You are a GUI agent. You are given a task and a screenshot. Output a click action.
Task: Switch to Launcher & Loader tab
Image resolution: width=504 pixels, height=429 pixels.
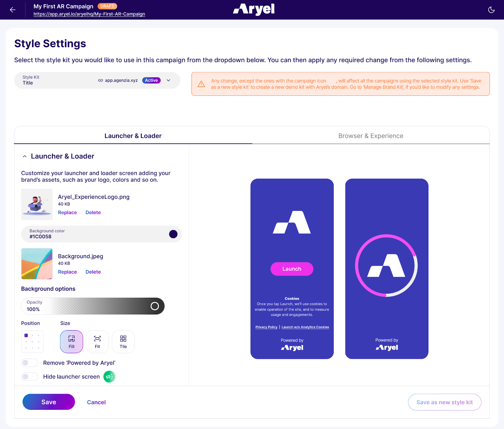[133, 136]
